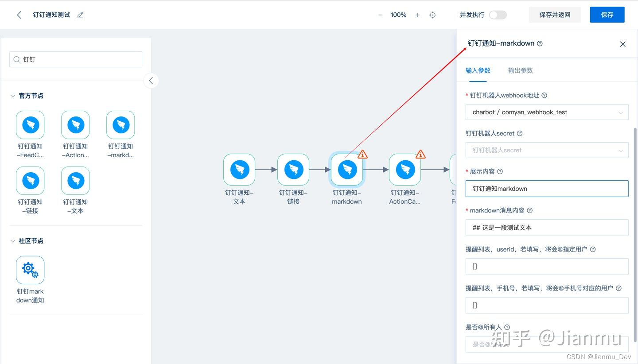
Task: Click the markdown消息内容 input field
Action: (547, 228)
